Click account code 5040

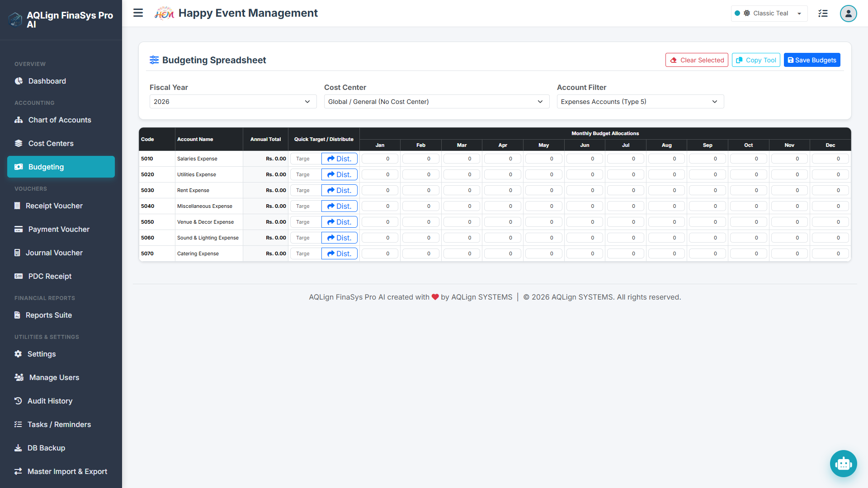click(x=148, y=206)
